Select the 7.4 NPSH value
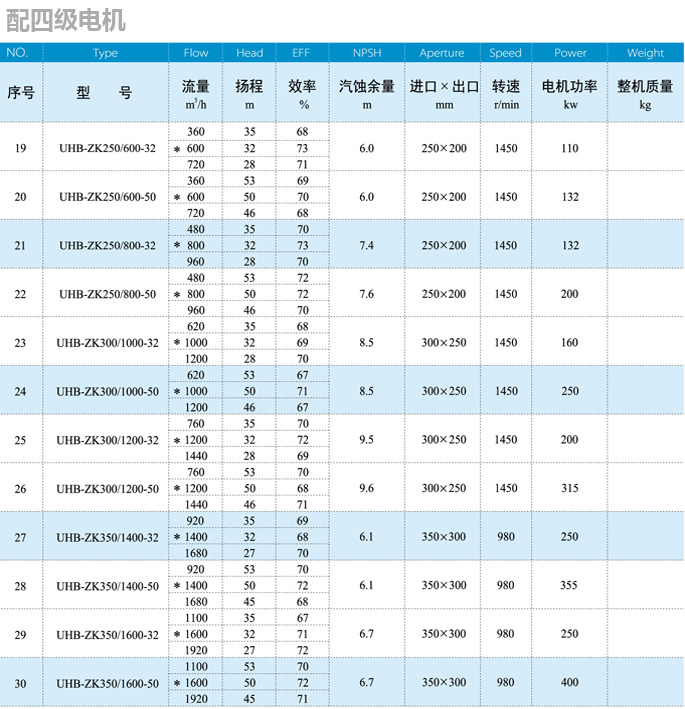Viewport: 685px width, 709px height. pos(367,245)
